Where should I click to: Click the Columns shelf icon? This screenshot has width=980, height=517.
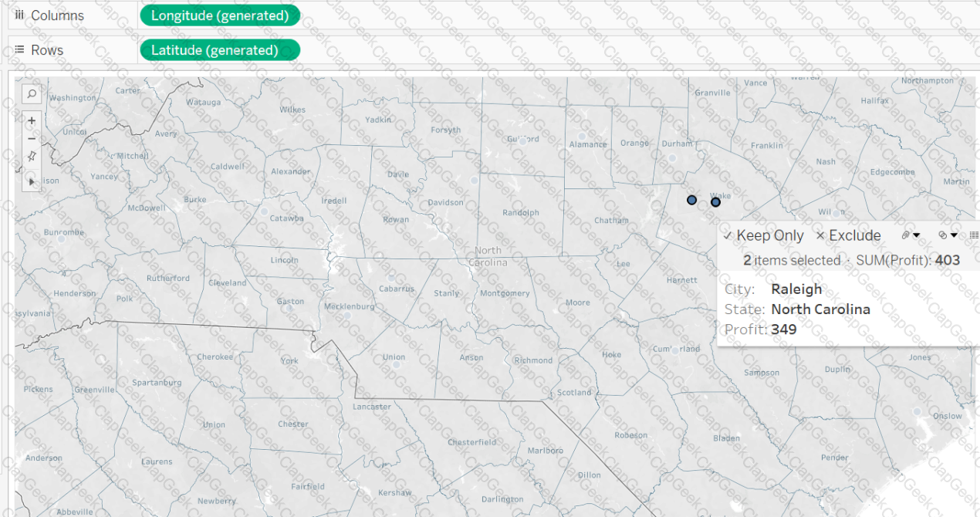(x=20, y=15)
